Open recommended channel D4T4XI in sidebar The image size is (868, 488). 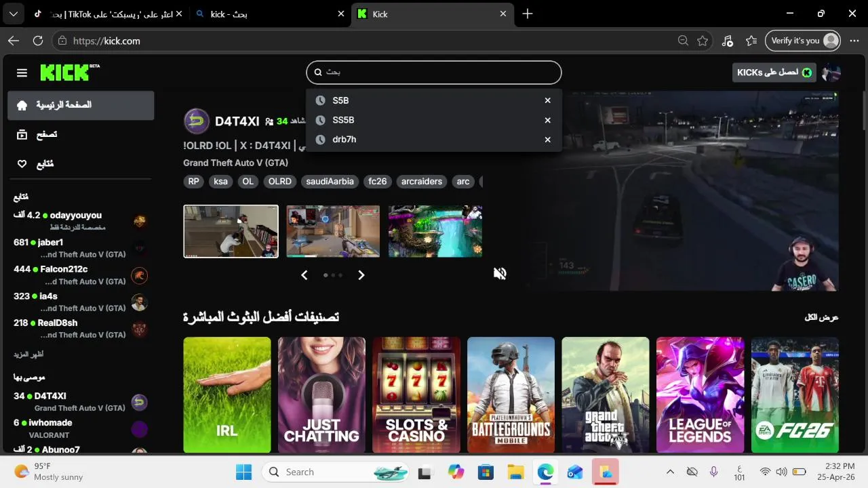tap(81, 402)
